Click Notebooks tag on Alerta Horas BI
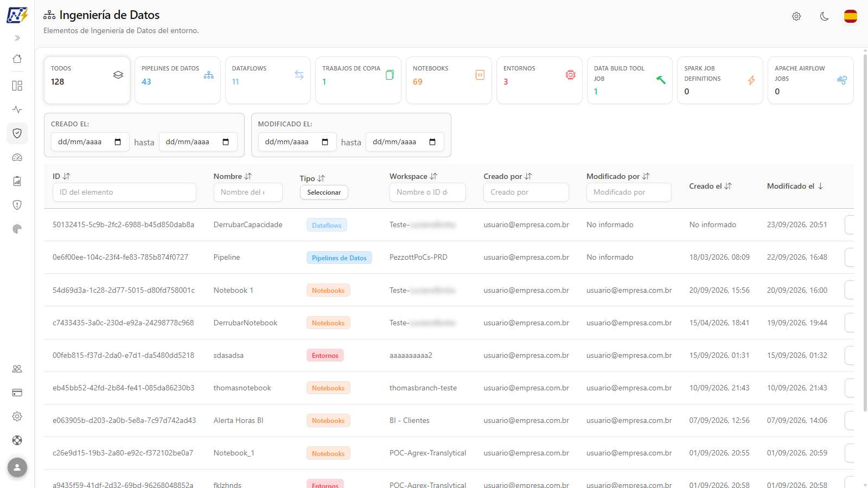The width and height of the screenshot is (868, 488). click(x=328, y=421)
